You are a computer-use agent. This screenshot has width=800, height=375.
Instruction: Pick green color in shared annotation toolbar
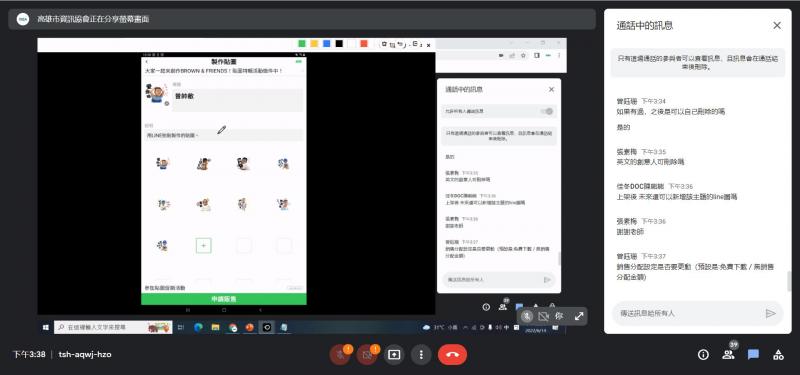(302, 44)
